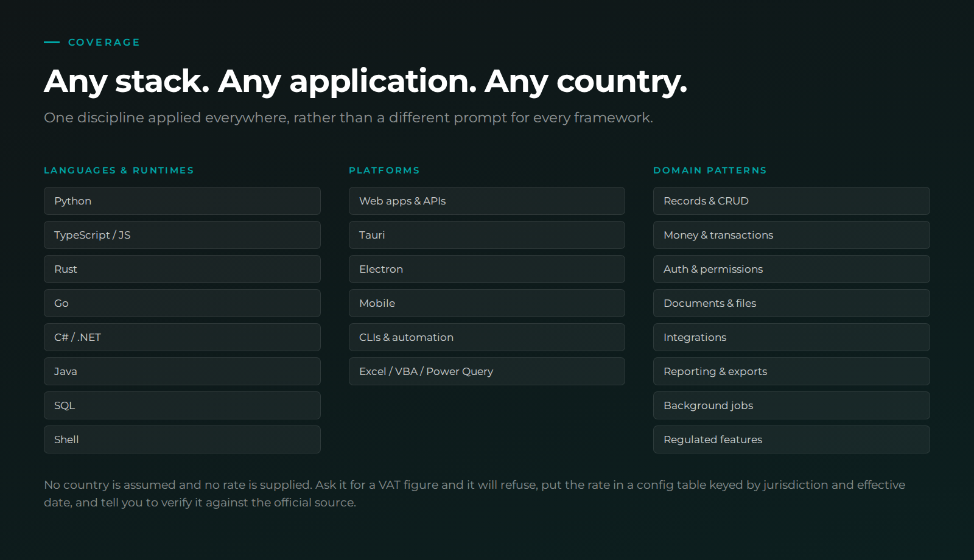The image size is (974, 560).
Task: Select the Shell card
Action: click(x=182, y=439)
